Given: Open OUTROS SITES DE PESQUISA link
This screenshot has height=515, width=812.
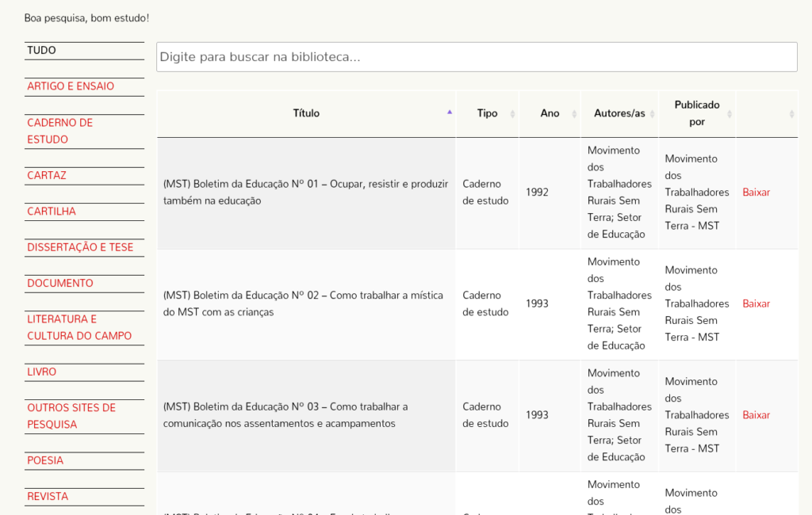Looking at the screenshot, I should pyautogui.click(x=71, y=416).
